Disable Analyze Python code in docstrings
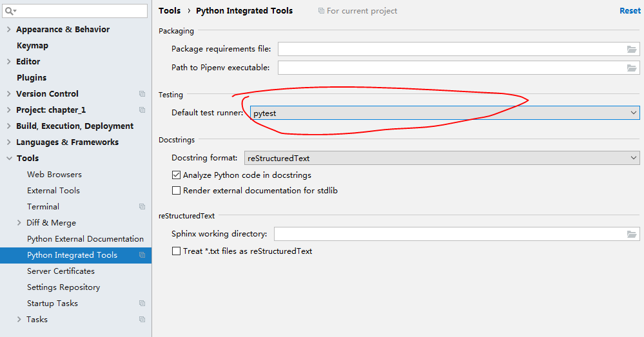Viewport: 644px width, 337px height. [176, 175]
